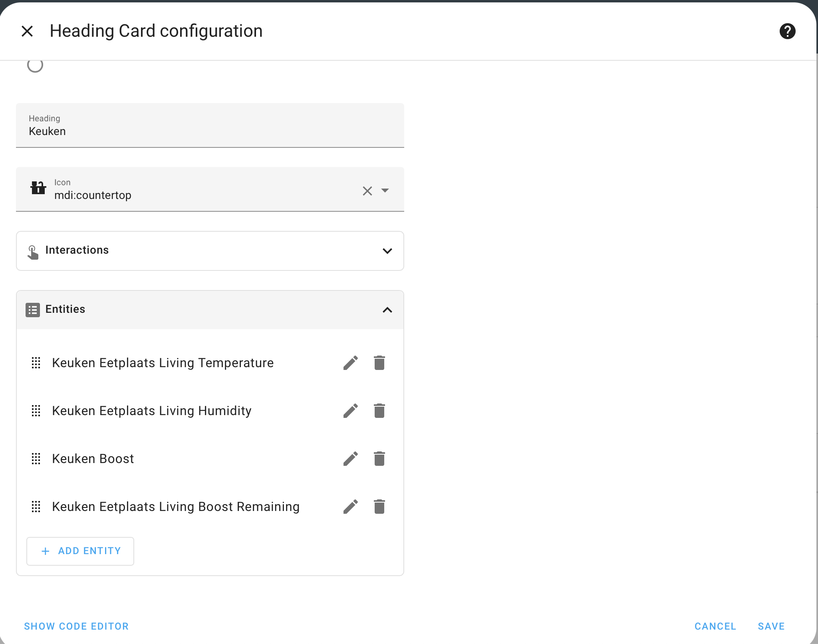Delete Keuken Eetplaats Living Temperature entity
Viewport: 818px width, 644px height.
[379, 363]
